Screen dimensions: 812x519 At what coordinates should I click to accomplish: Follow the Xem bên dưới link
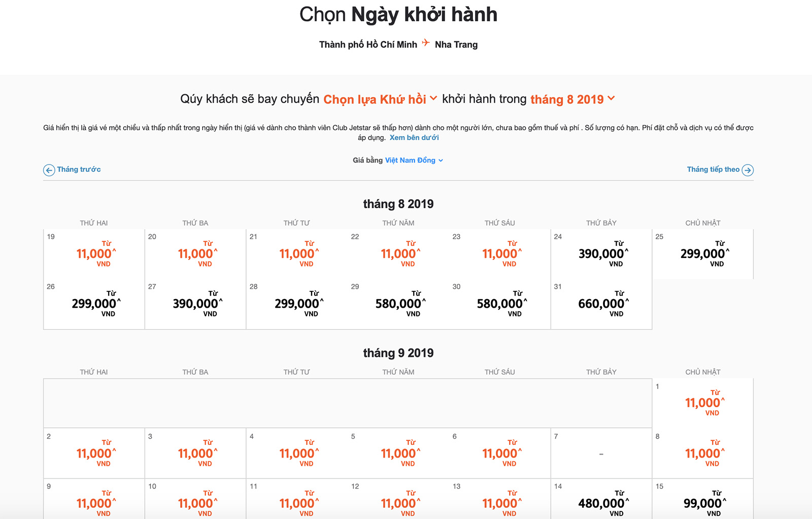(x=414, y=138)
